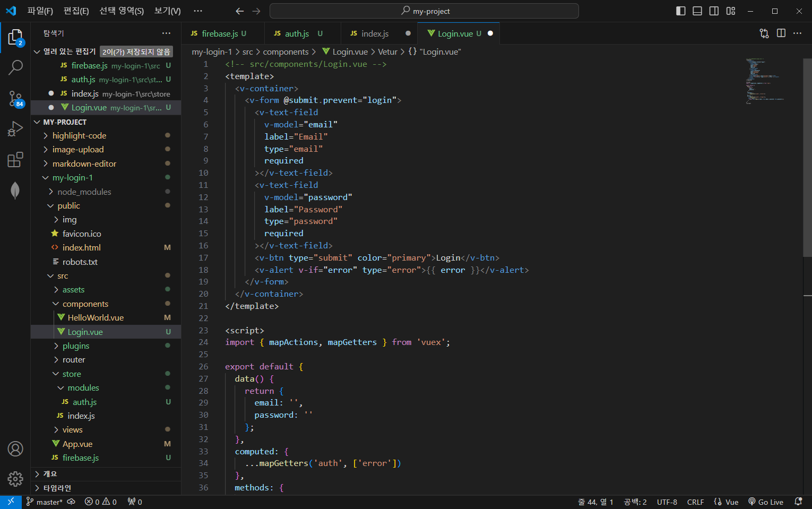
Task: Open the overflow menu ellipsis in menu bar
Action: tap(198, 11)
